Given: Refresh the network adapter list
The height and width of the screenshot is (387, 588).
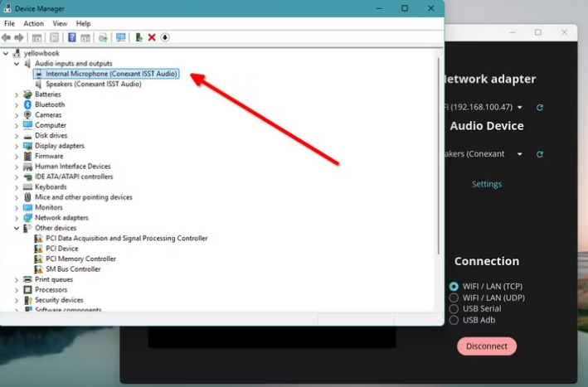Looking at the screenshot, I should point(540,108).
